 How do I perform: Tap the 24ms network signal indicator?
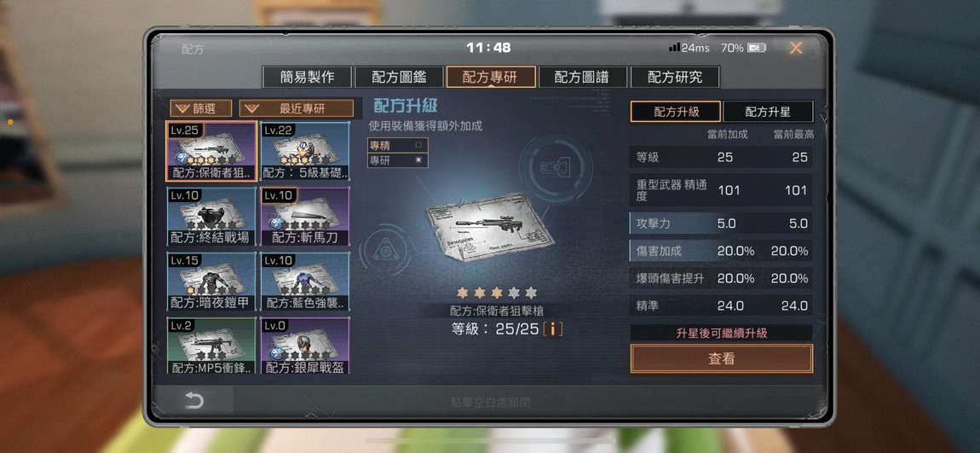(x=689, y=48)
